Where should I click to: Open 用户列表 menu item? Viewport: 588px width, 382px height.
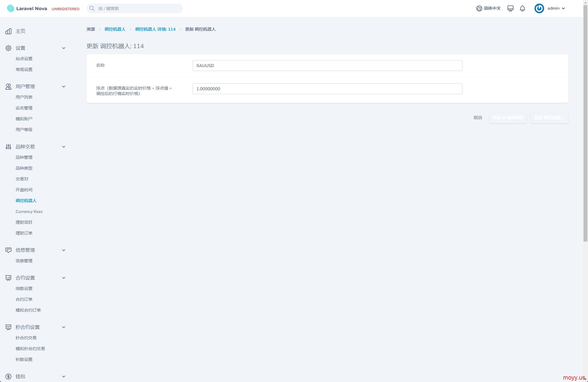(x=24, y=97)
